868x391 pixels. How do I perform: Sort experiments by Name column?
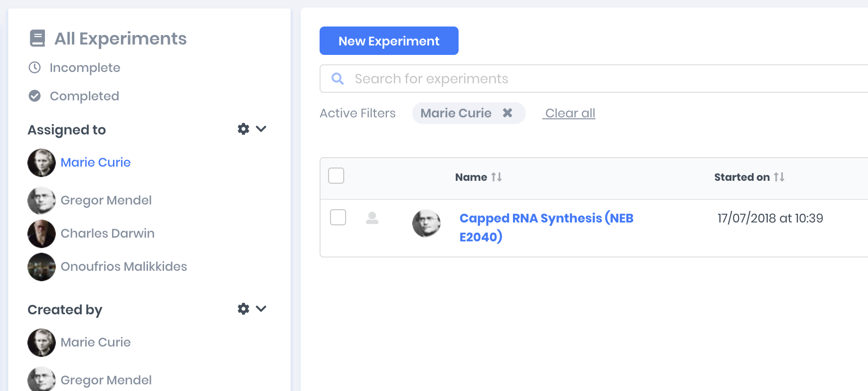pos(496,177)
